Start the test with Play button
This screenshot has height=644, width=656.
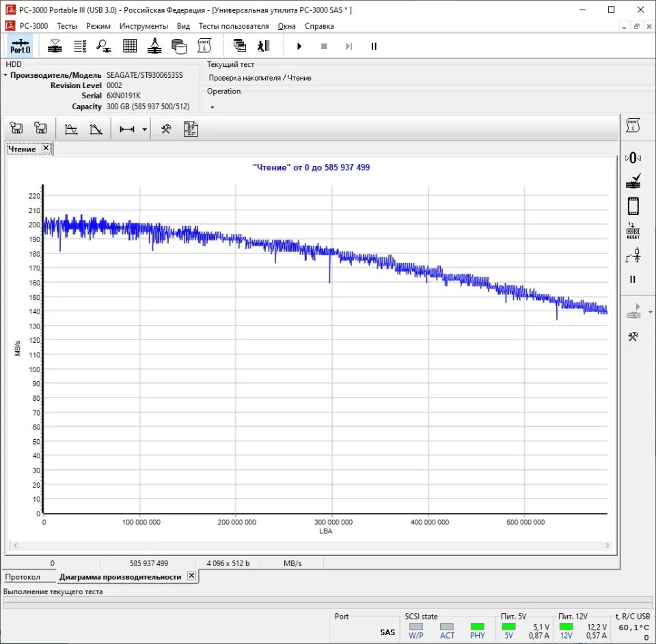pos(299,46)
